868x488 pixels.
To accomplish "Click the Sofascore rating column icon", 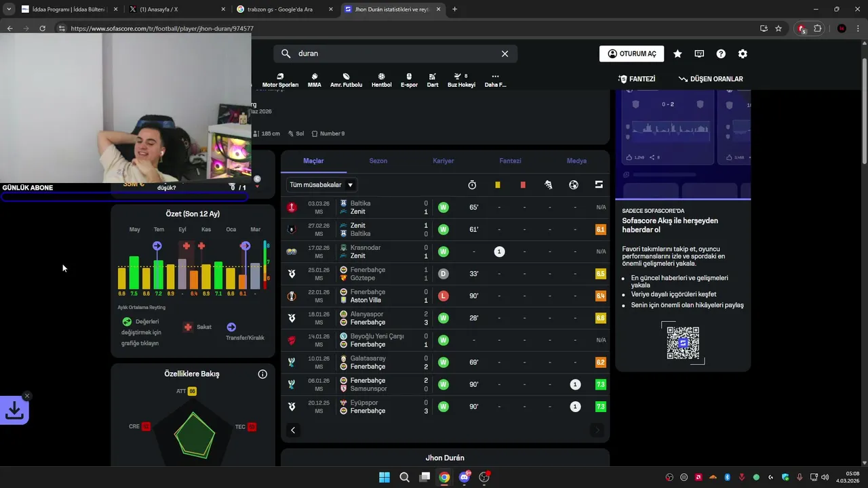I will coord(599,184).
